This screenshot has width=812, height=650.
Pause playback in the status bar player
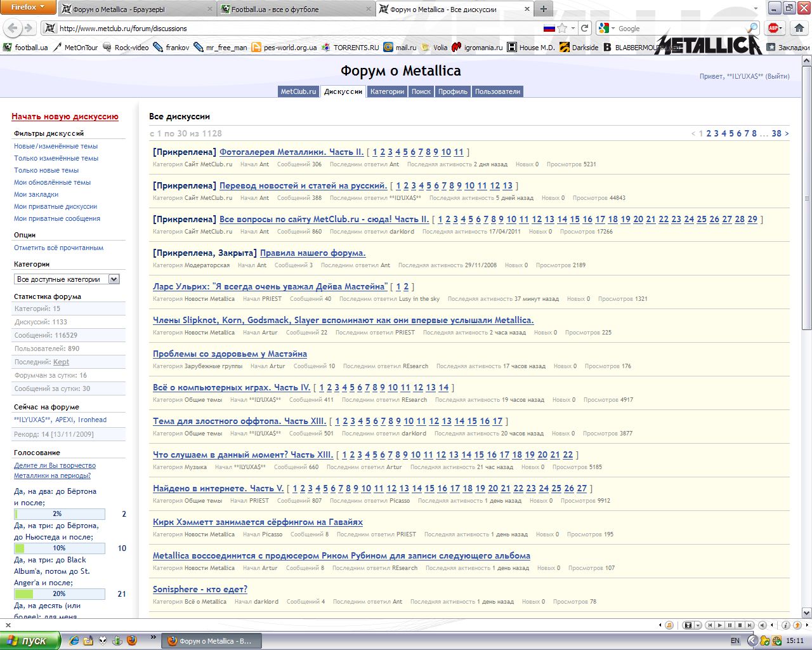[730, 625]
